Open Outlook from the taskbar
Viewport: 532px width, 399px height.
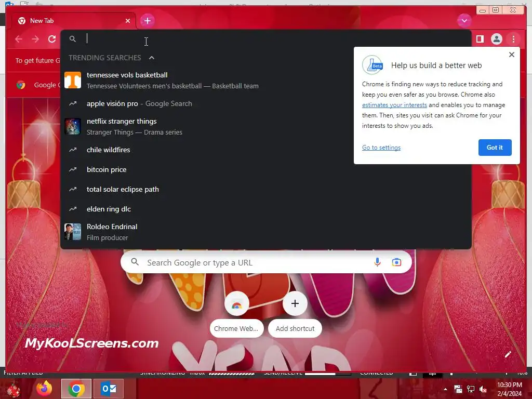[109, 389]
